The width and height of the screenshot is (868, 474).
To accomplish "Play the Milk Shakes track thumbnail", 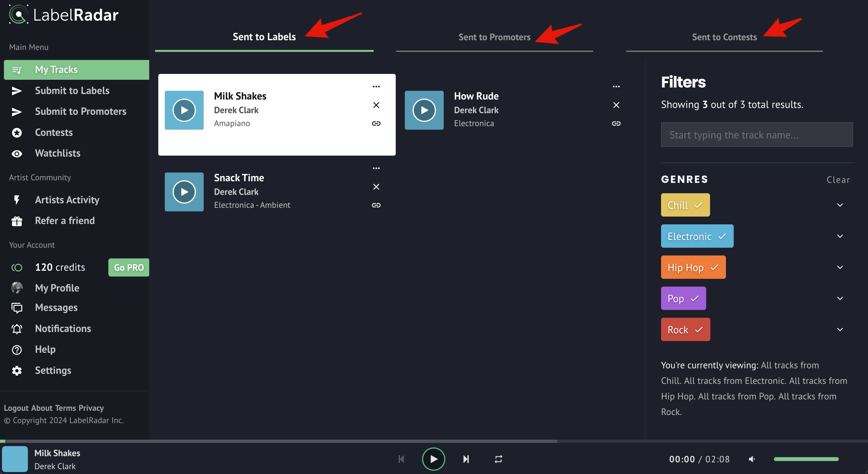I will pyautogui.click(x=184, y=110).
